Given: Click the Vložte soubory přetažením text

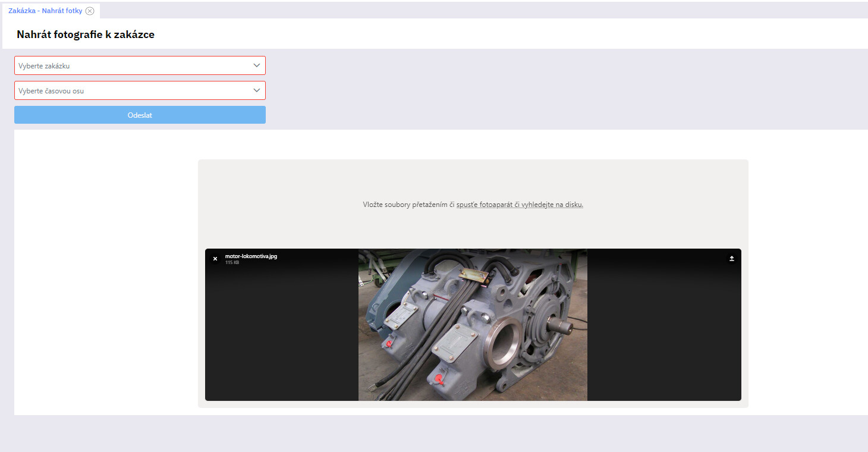Looking at the screenshot, I should pos(408,205).
